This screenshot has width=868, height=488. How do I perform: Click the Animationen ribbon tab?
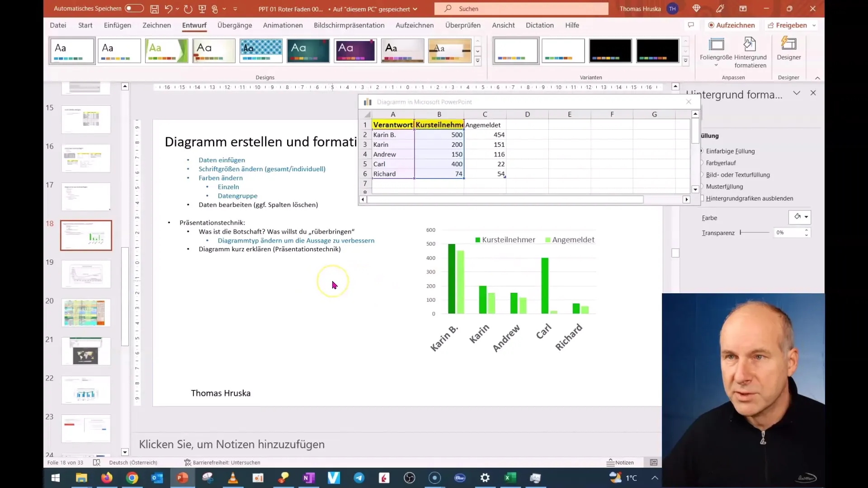283,25
